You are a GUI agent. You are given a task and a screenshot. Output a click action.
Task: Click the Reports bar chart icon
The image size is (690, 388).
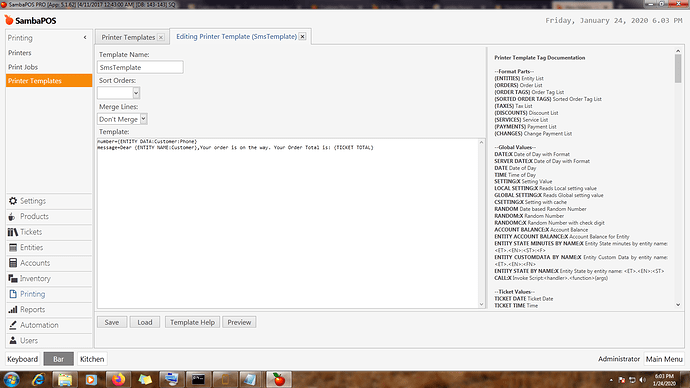point(13,310)
